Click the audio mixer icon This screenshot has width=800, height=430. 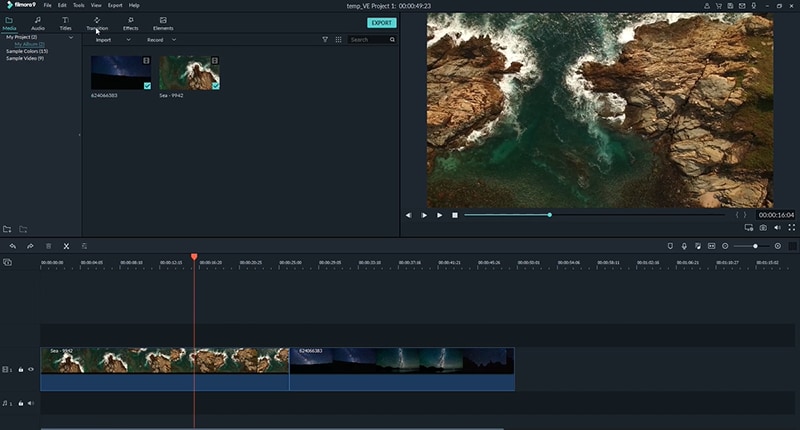[x=697, y=246]
